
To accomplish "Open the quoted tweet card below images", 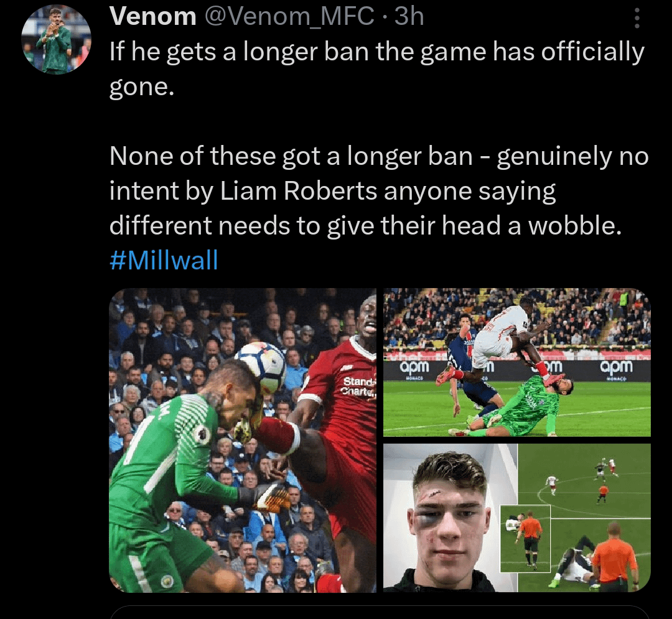I will (x=380, y=612).
